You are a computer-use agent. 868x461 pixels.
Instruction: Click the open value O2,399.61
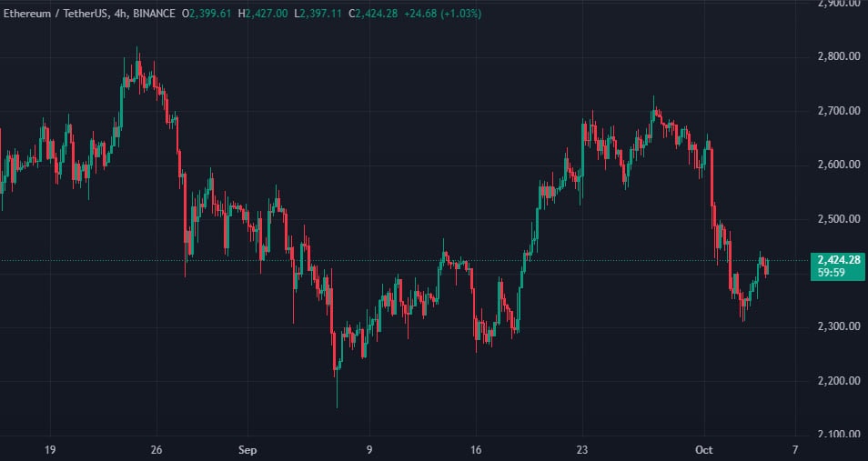coord(207,14)
